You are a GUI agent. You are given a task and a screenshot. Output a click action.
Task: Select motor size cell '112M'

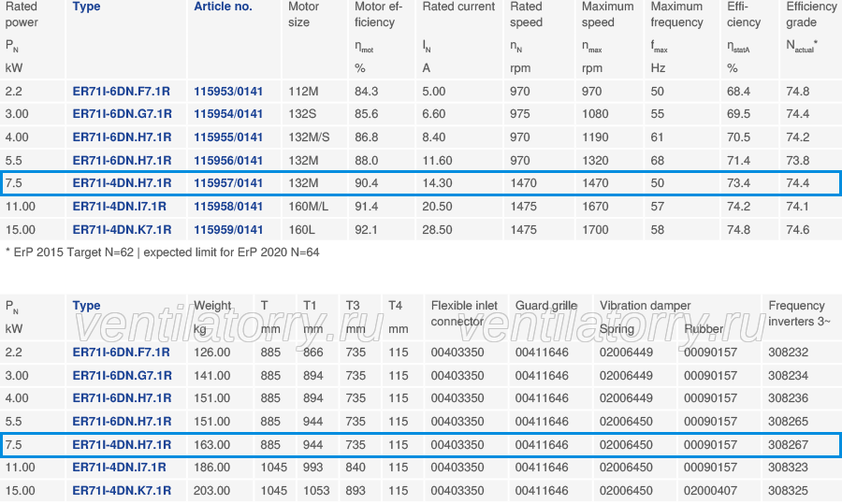303,92
